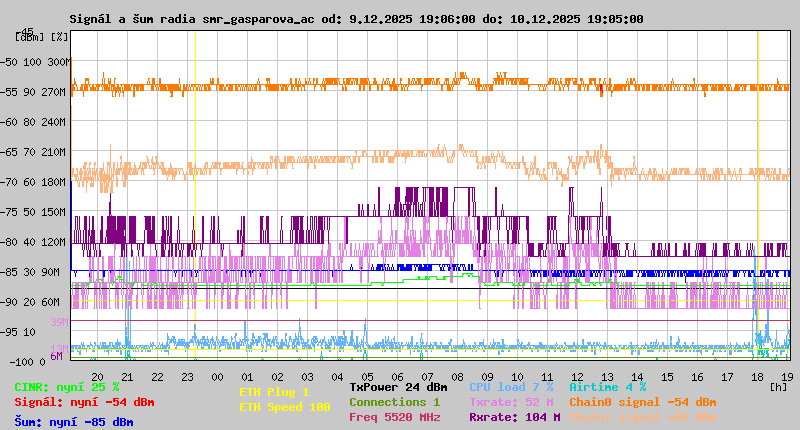800x430 pixels.
Task: Click the magenta 39M label on left axis
Action: [59, 322]
